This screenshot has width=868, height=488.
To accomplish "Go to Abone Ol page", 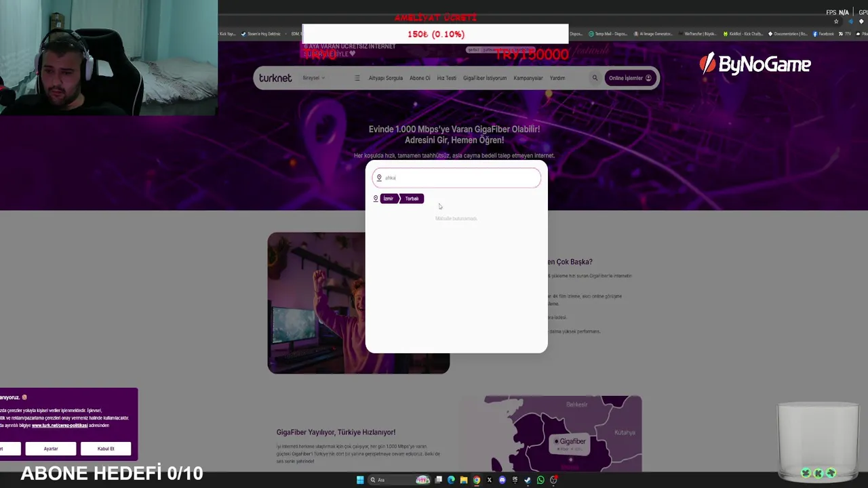I will [x=420, y=78].
